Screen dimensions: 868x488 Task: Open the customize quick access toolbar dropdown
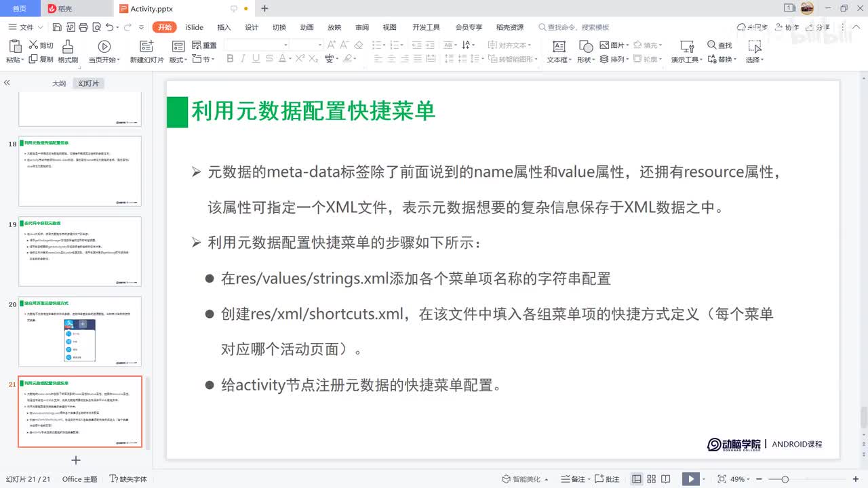coord(141,27)
